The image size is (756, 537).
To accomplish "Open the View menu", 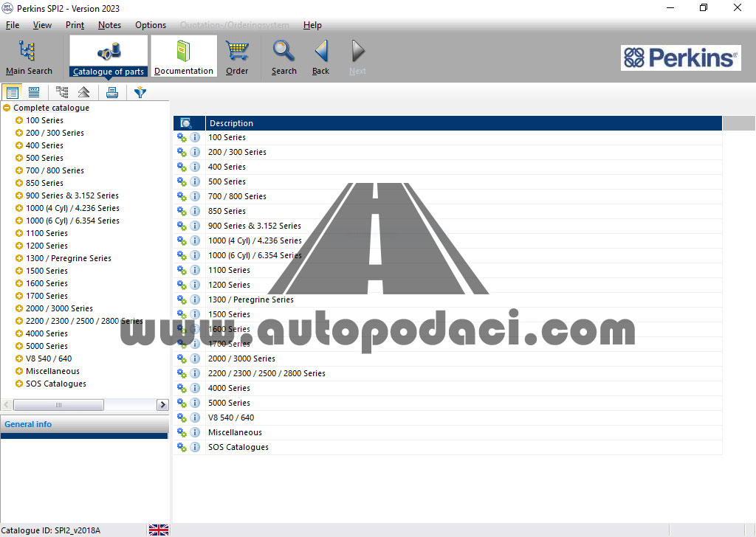I will point(42,25).
